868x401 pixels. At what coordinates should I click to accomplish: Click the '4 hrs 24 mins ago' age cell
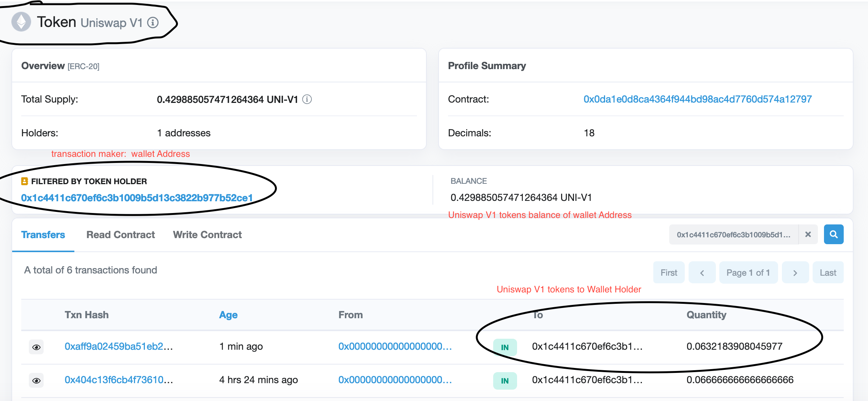259,380
